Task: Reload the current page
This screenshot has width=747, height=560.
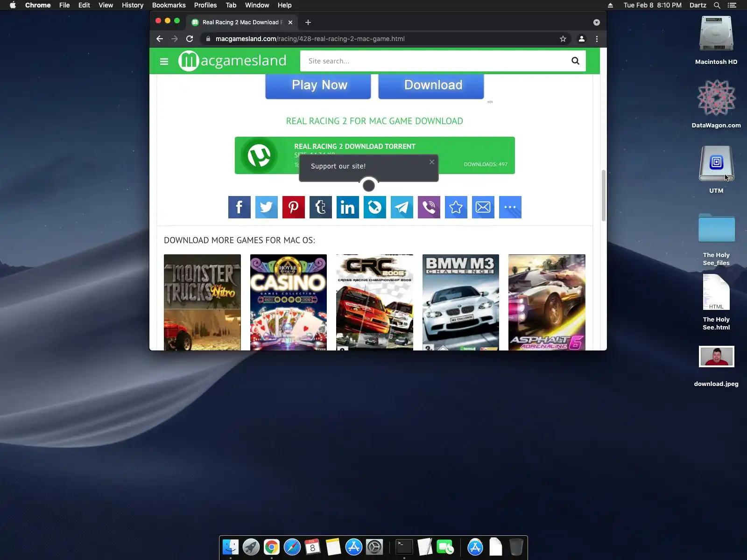Action: point(190,39)
